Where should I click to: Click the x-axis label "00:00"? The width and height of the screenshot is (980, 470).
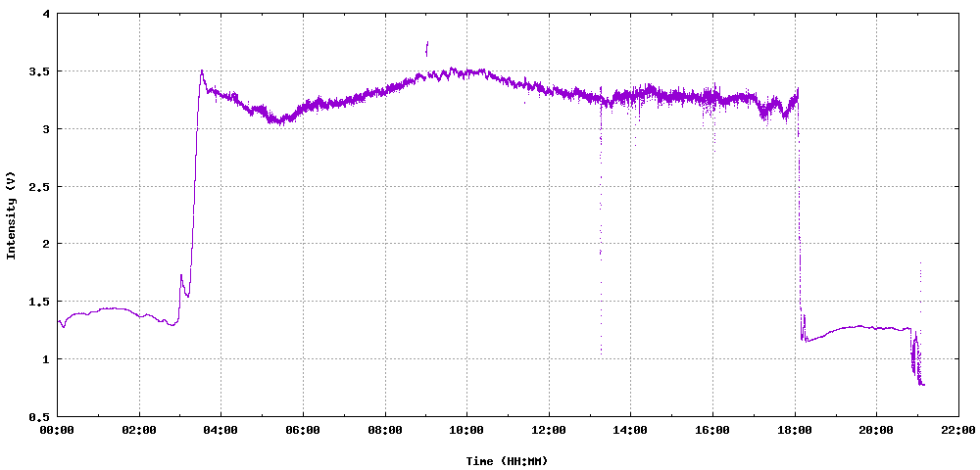tap(58, 430)
